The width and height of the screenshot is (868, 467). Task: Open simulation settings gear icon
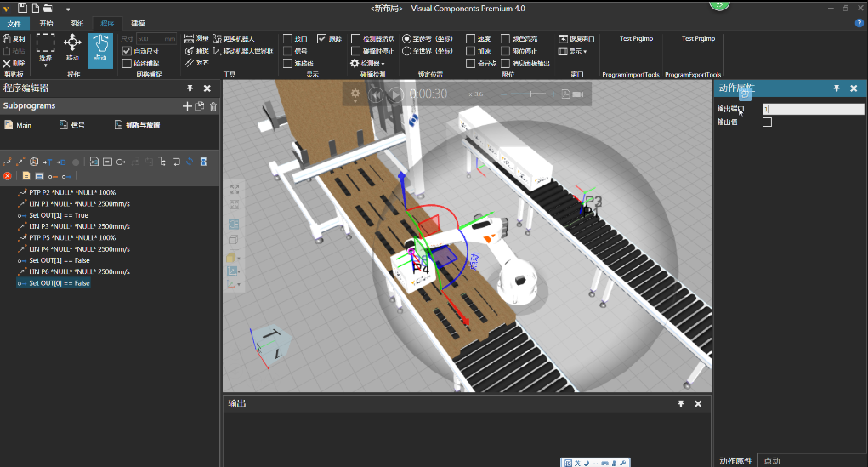pos(355,94)
